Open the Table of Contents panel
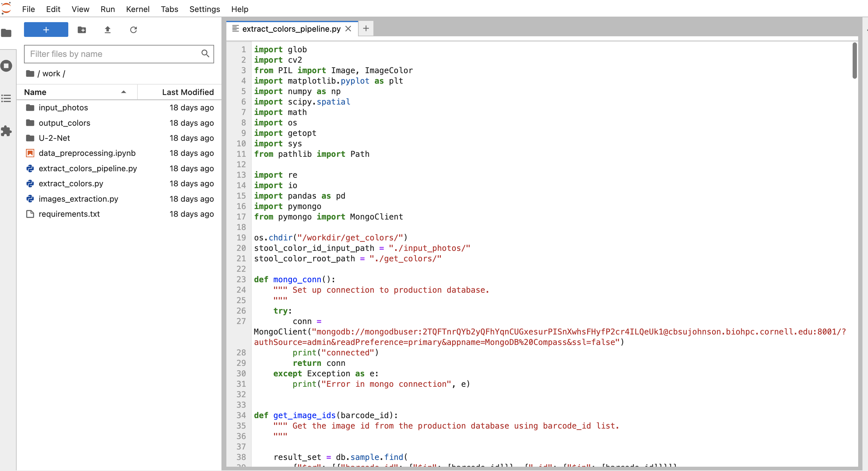The image size is (868, 471). pos(6,98)
